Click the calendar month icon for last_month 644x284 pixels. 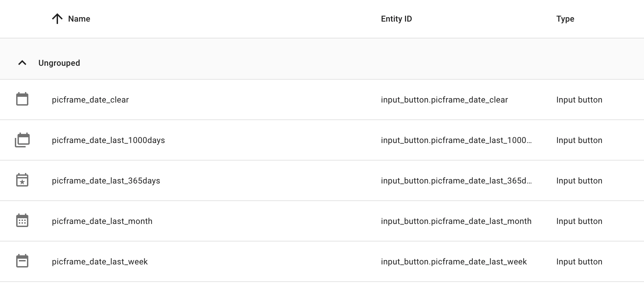pos(22,221)
